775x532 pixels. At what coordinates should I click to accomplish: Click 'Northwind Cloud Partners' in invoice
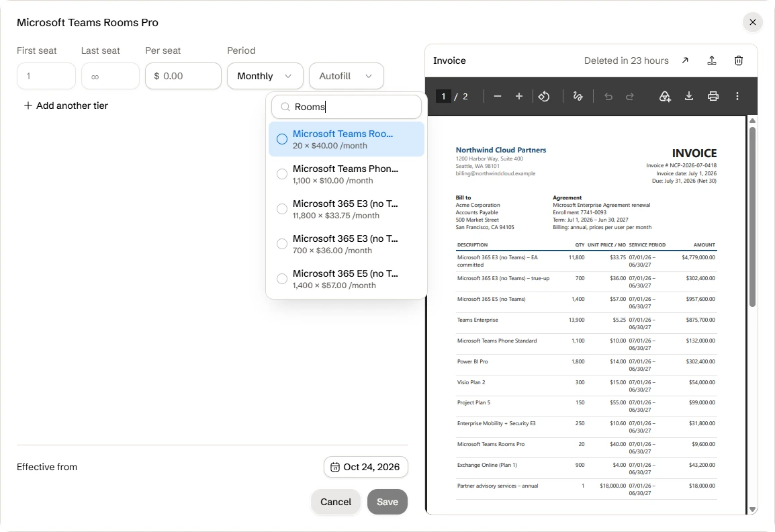(x=501, y=150)
